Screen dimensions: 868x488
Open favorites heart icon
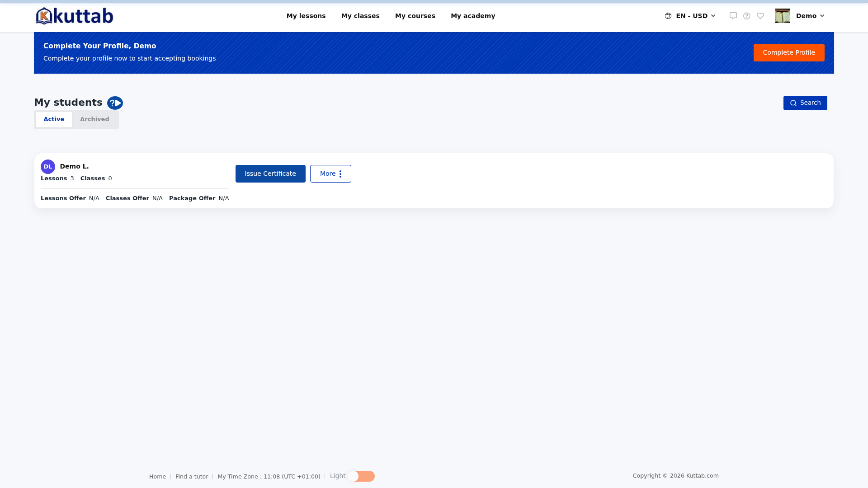click(760, 16)
